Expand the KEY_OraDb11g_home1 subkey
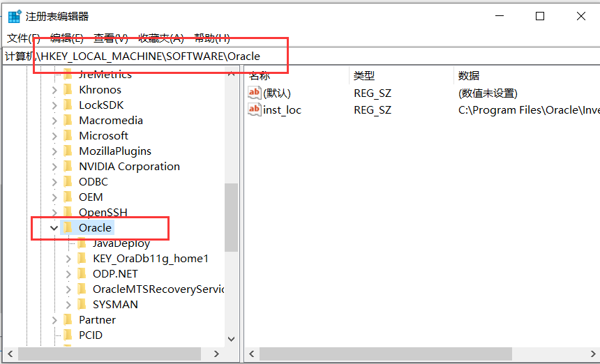Screen dimensions: 600x364 [68, 259]
